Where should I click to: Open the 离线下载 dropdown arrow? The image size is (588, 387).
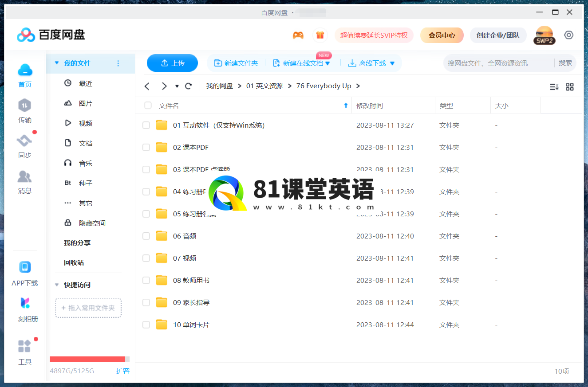click(x=392, y=63)
